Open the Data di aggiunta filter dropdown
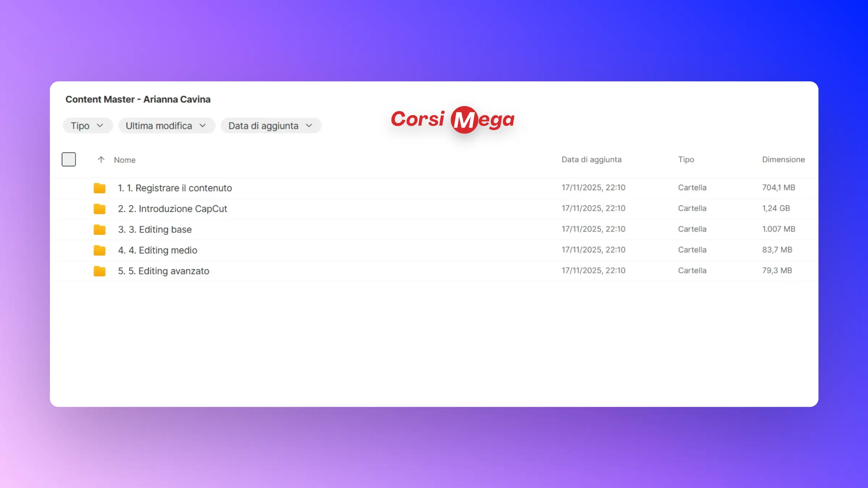 pyautogui.click(x=271, y=126)
